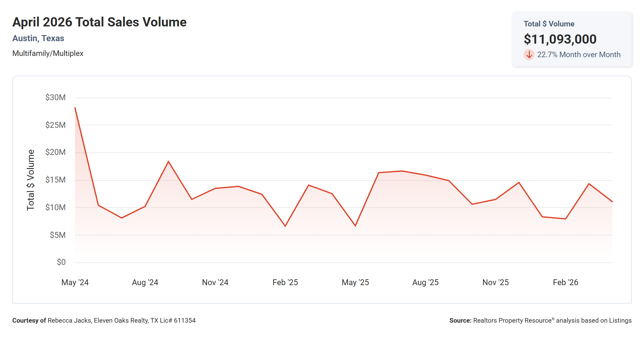This screenshot has width=644, height=338.
Task: Click the Nov '24 x-axis label
Action: coord(215,282)
